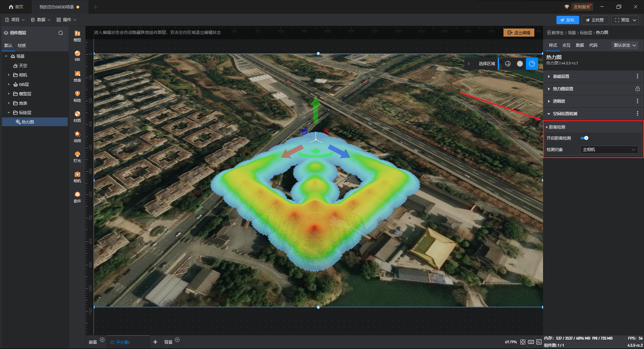Select the globe view mode button
The width and height of the screenshot is (644, 349).
[508, 64]
